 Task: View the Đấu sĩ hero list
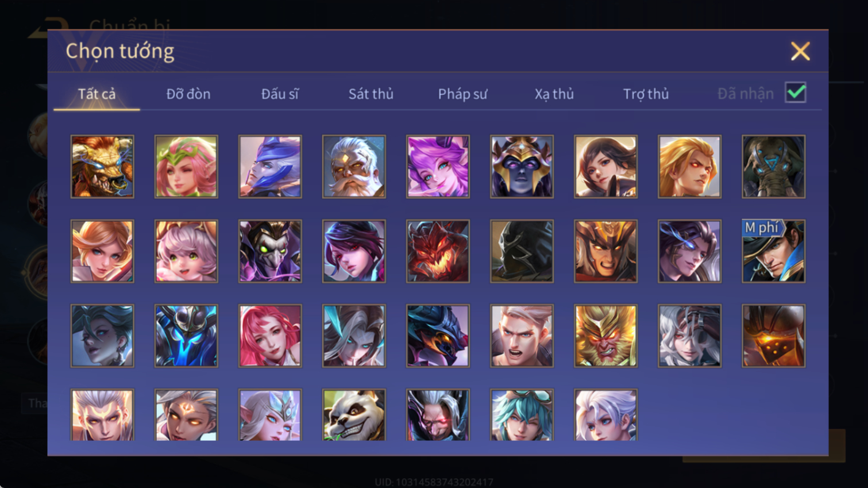(280, 94)
